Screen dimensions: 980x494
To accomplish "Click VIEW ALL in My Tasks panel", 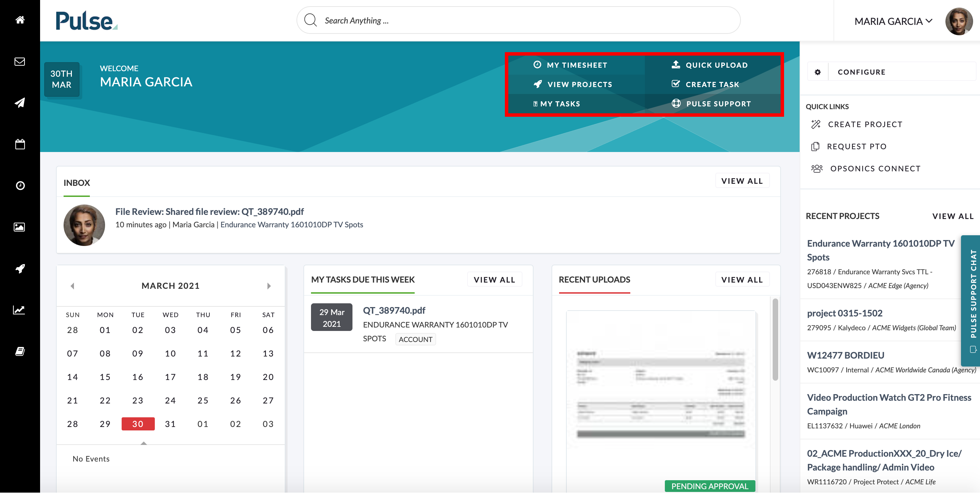I will tap(494, 280).
